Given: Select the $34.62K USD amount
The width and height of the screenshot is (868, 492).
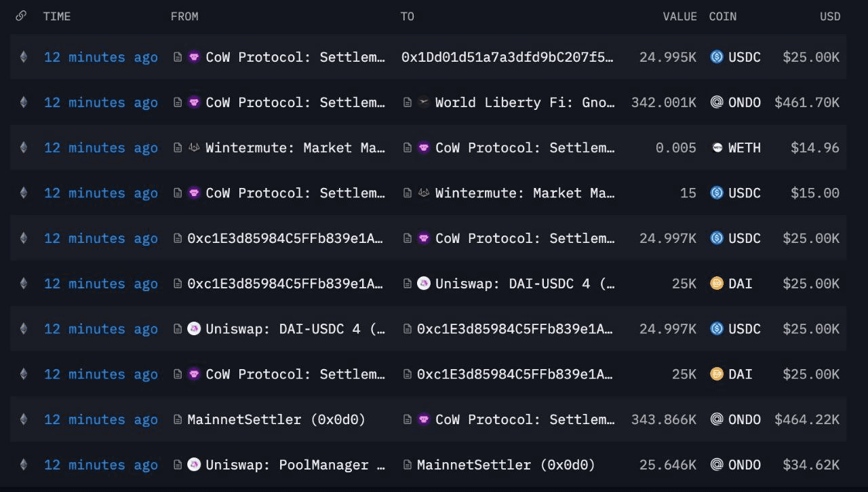Looking at the screenshot, I should (811, 465).
